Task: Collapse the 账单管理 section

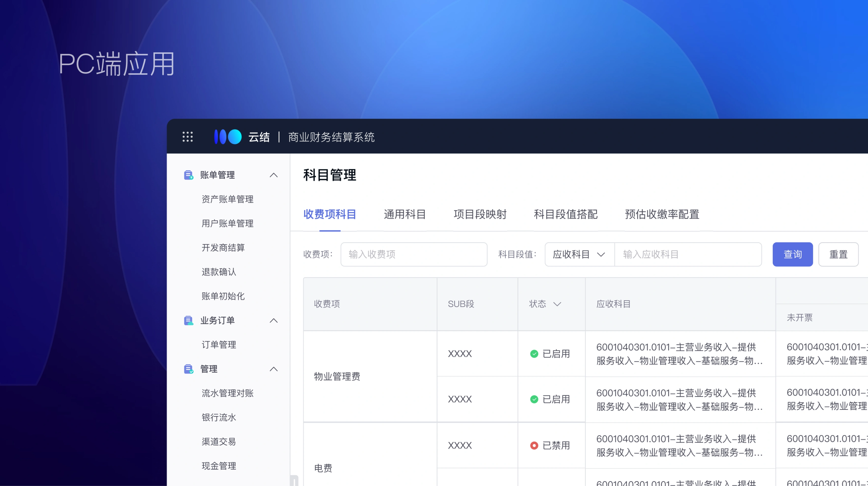Action: coord(274,175)
